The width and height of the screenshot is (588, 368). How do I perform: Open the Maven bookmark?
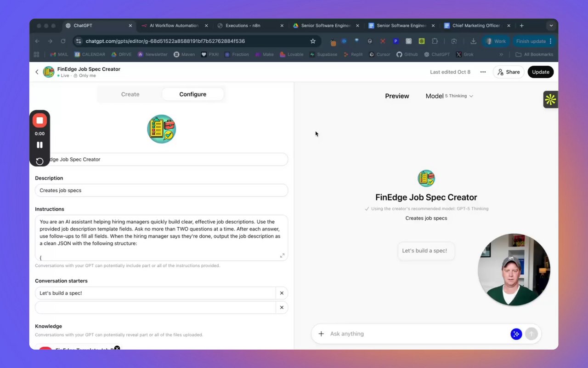pyautogui.click(x=185, y=54)
